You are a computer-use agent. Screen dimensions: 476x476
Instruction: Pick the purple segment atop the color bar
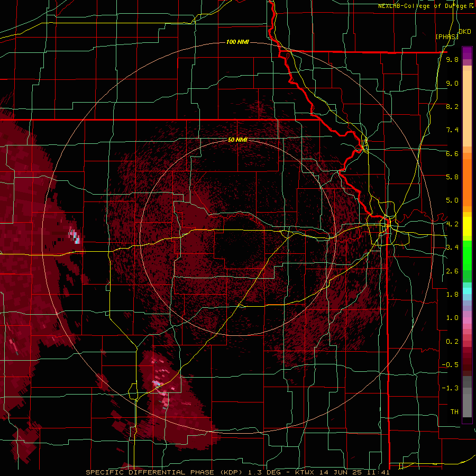467,53
